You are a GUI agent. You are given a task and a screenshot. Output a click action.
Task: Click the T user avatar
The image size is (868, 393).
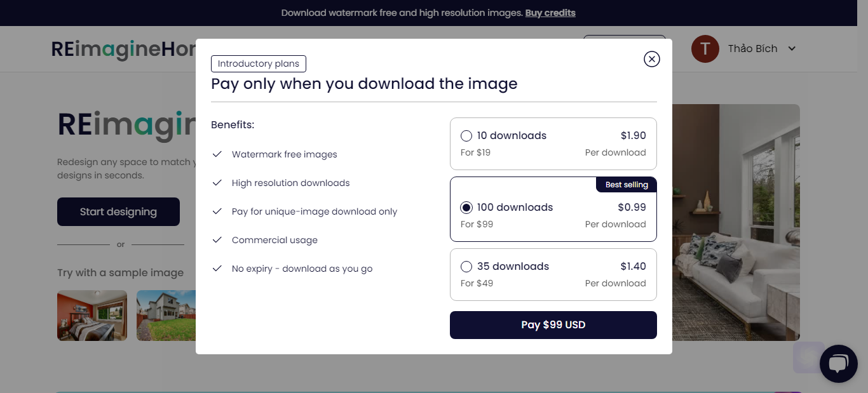(x=705, y=49)
